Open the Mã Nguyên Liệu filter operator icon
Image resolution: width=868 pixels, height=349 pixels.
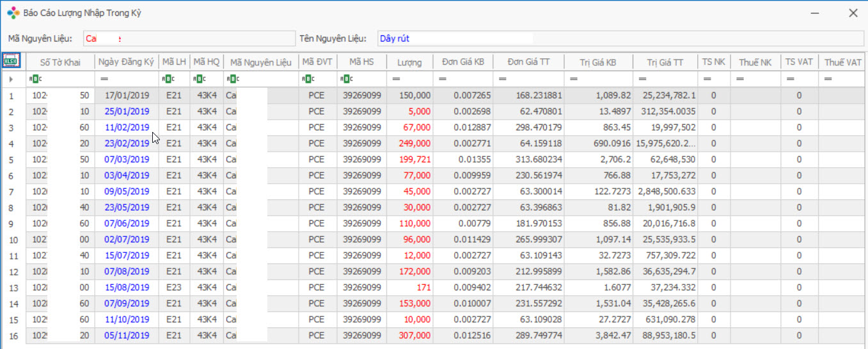click(x=232, y=79)
